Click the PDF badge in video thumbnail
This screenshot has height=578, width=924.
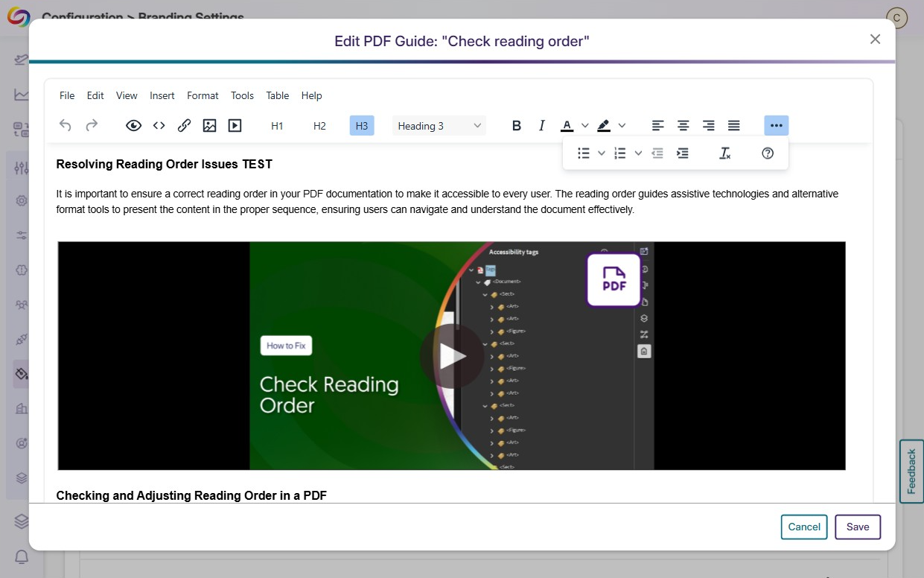coord(614,279)
